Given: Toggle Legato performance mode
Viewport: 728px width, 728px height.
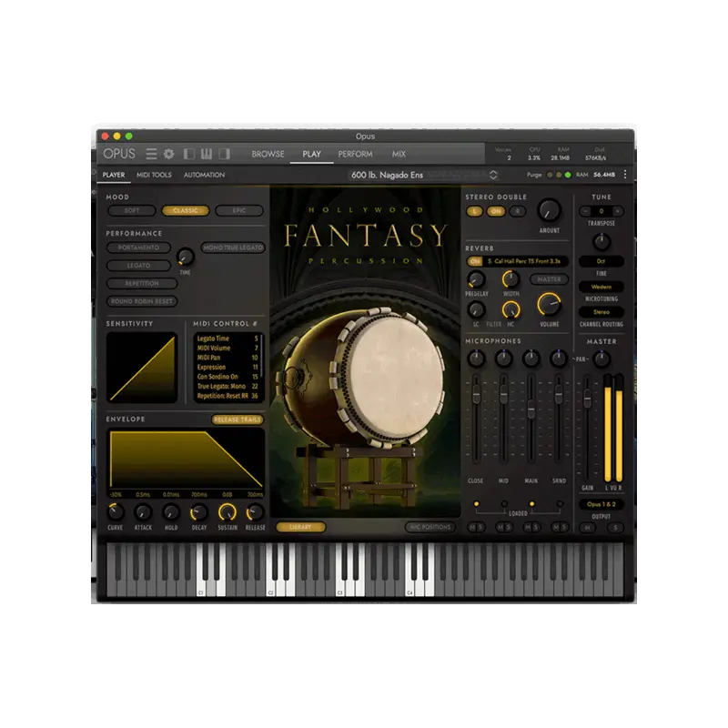Looking at the screenshot, I should (x=138, y=266).
